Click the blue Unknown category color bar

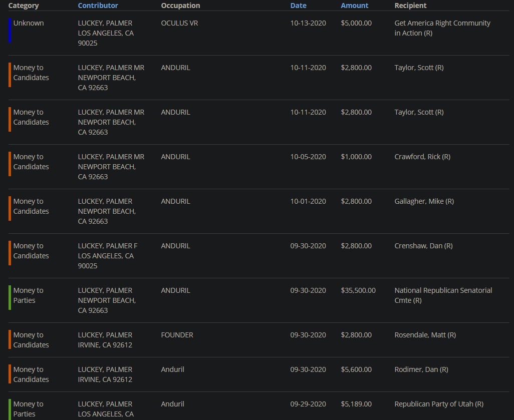[10, 31]
